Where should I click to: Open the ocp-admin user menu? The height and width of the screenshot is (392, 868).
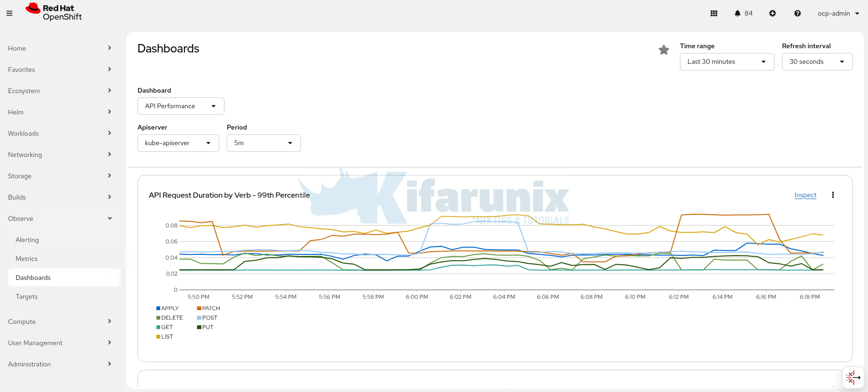[x=838, y=13]
